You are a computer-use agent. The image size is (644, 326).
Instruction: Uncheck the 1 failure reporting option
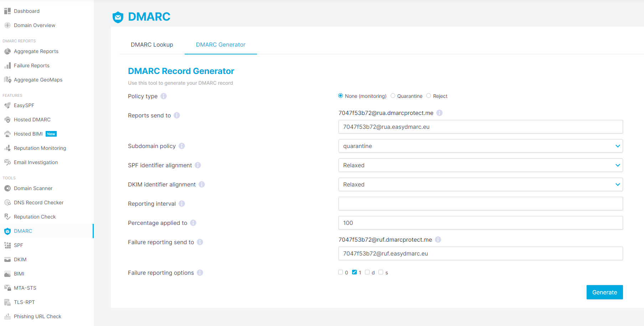point(354,272)
